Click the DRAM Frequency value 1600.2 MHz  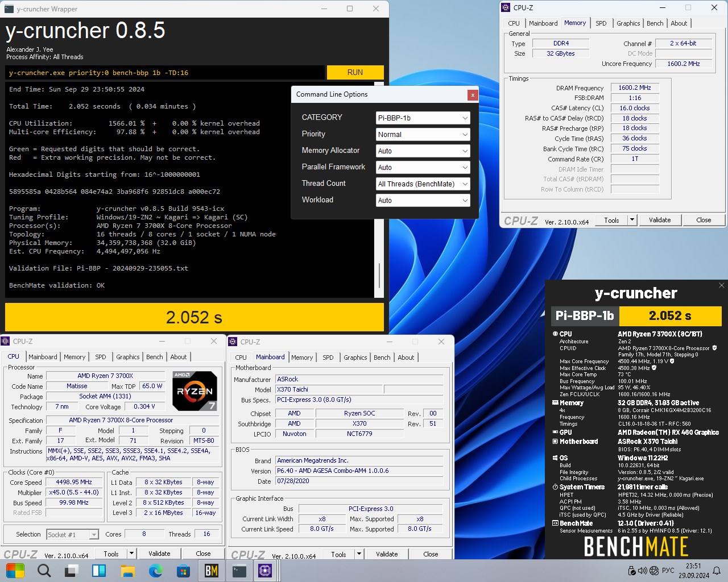click(x=635, y=88)
